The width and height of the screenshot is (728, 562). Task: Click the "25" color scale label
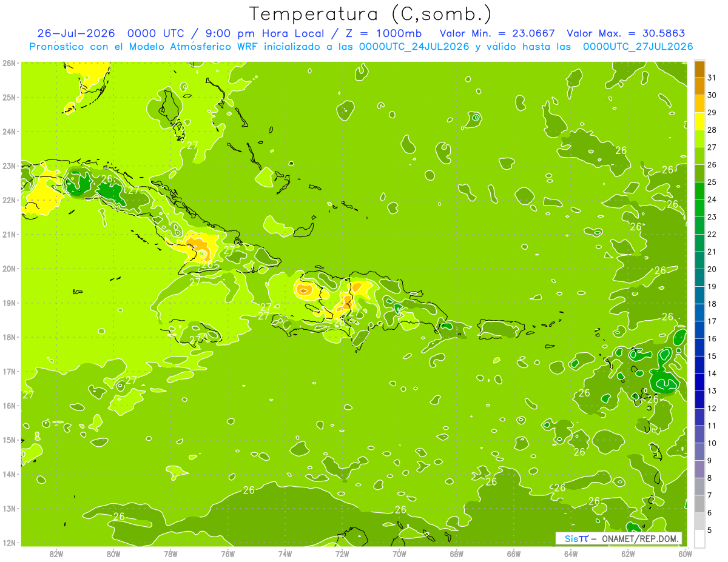(x=712, y=182)
